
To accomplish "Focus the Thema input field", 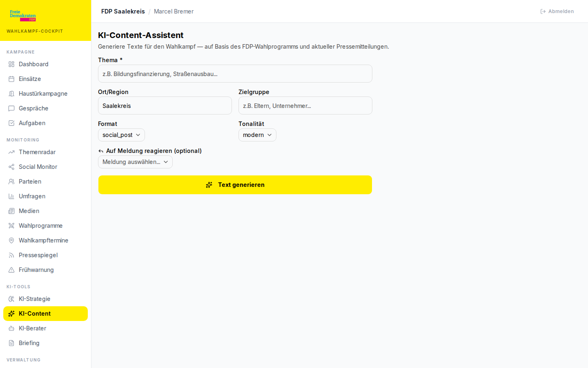I will click(235, 74).
